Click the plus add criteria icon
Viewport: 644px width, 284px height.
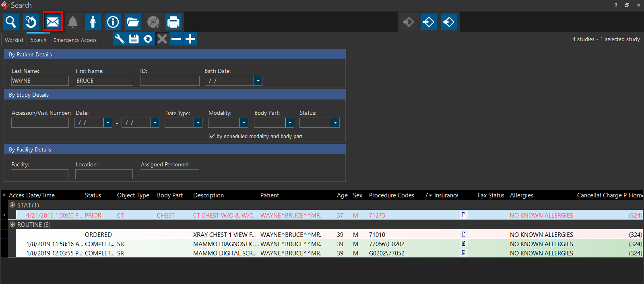pyautogui.click(x=190, y=39)
